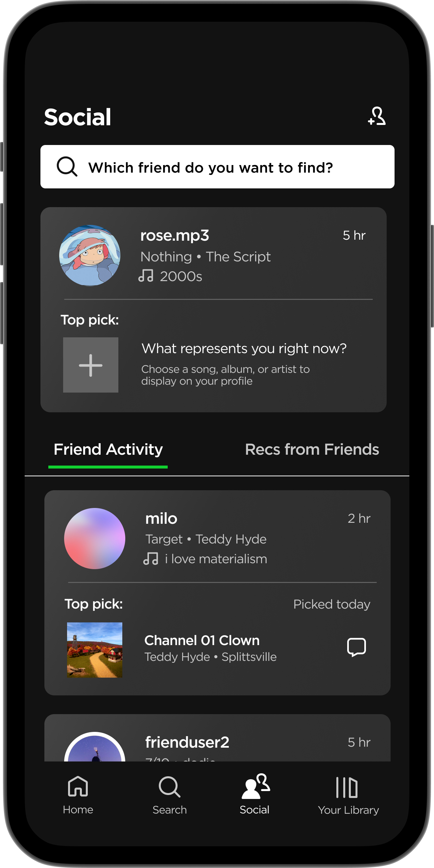Tap the add friend icon
The image size is (434, 868).
377,116
